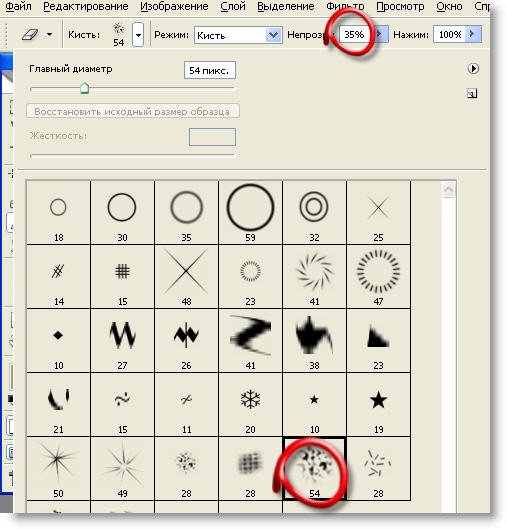Open the brush preset picker dropdown
Image resolution: width=506 pixels, height=529 pixels.
click(x=138, y=34)
